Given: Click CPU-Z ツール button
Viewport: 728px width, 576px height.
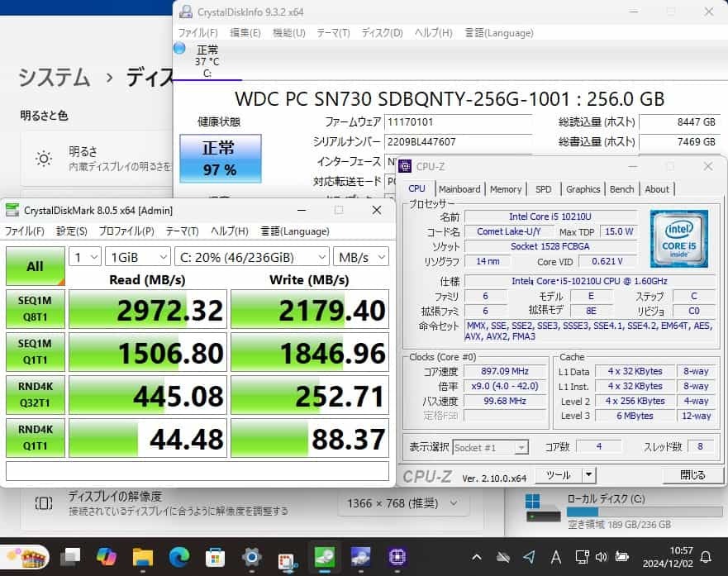Looking at the screenshot, I should [x=559, y=475].
